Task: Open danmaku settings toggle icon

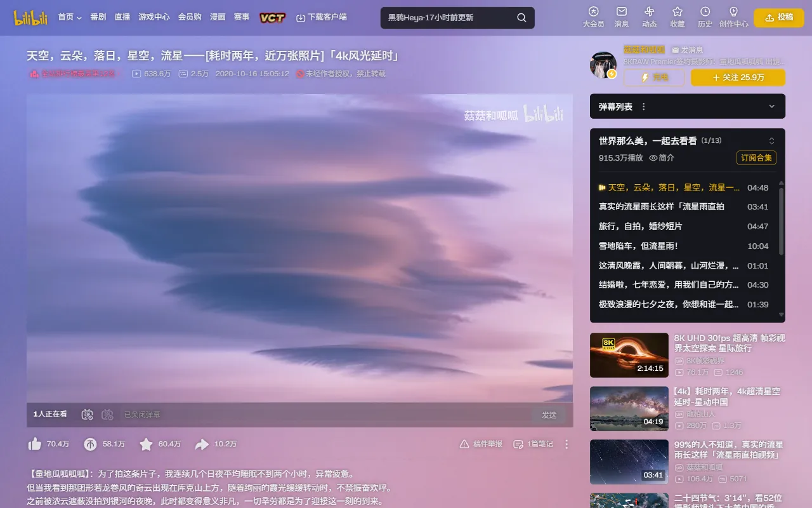Action: (107, 415)
